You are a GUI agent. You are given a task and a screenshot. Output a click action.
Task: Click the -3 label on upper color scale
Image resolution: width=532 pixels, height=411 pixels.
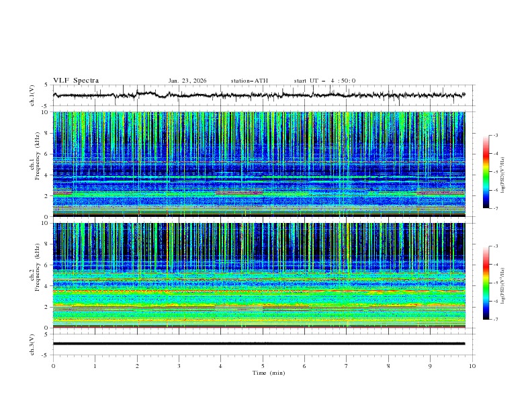pos(496,136)
